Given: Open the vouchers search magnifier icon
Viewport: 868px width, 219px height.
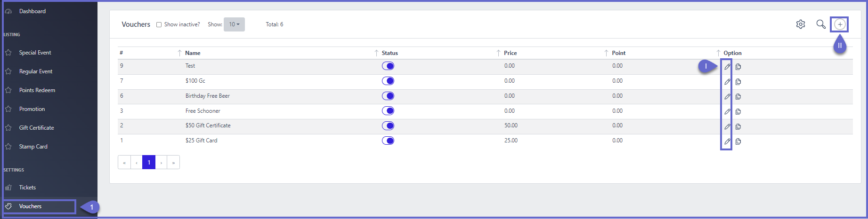Looking at the screenshot, I should click(x=820, y=24).
